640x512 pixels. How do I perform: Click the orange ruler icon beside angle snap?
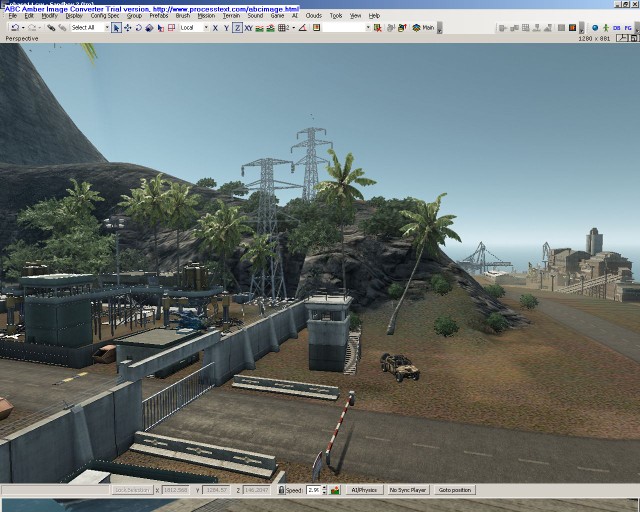click(316, 28)
